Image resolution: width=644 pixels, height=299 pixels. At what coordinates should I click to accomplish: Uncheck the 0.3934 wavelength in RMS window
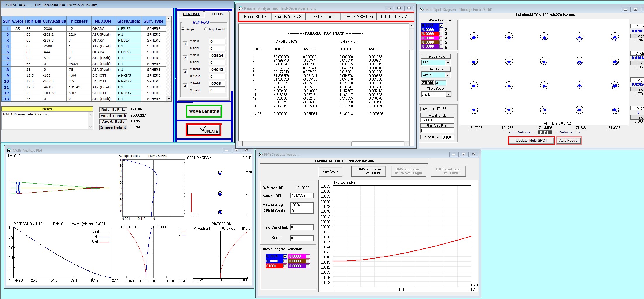coord(285,256)
